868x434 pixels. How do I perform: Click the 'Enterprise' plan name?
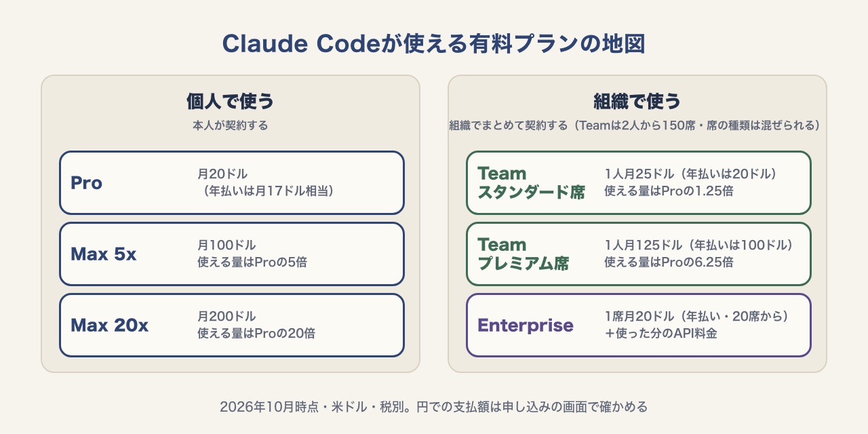(x=526, y=325)
